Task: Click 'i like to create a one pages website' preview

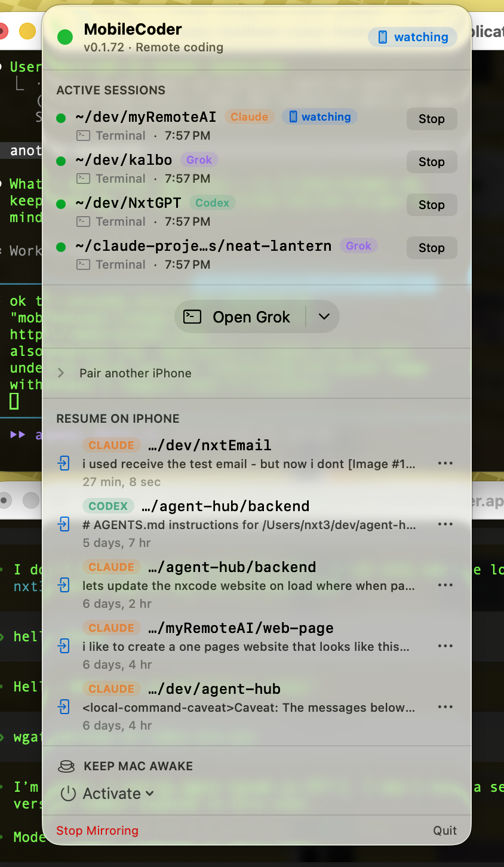Action: pos(247,646)
